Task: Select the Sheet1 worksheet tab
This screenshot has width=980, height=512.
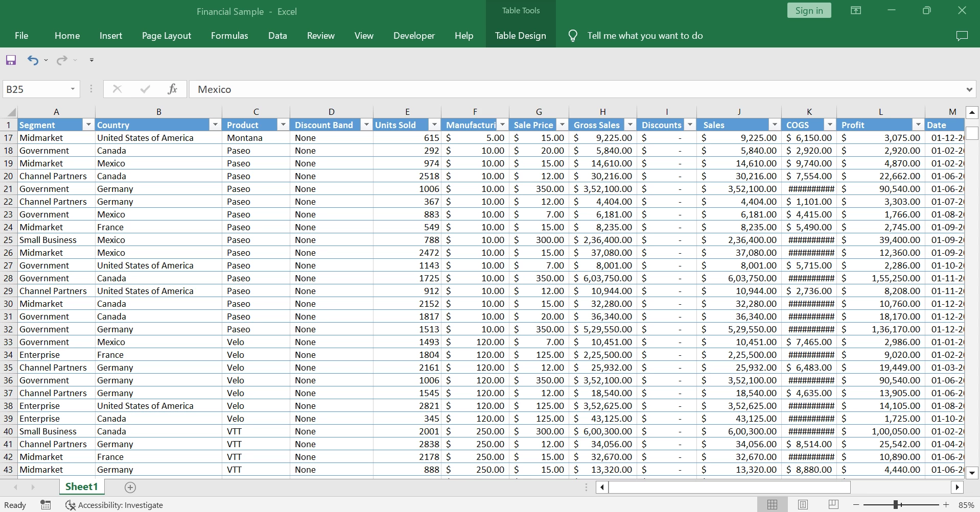Action: pyautogui.click(x=81, y=487)
